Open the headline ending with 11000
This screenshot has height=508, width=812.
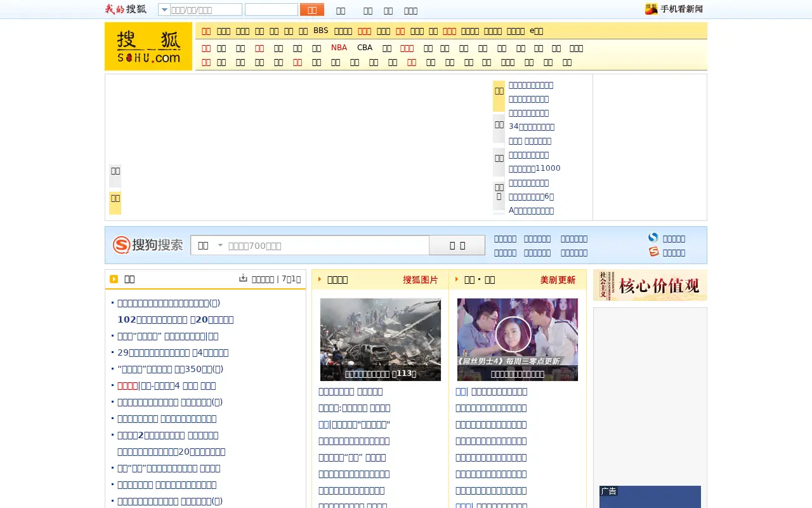tap(535, 168)
